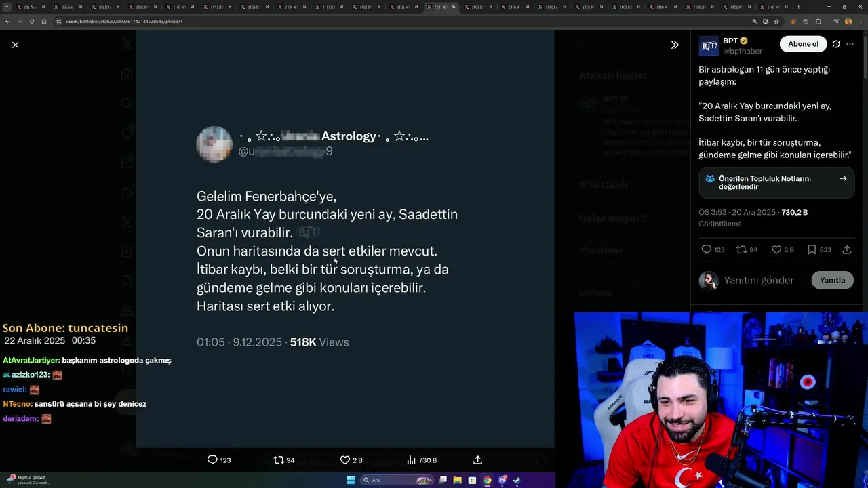This screenshot has height=488, width=868.
Task: Open Grok explain icon beside Abone ol
Action: (836, 44)
